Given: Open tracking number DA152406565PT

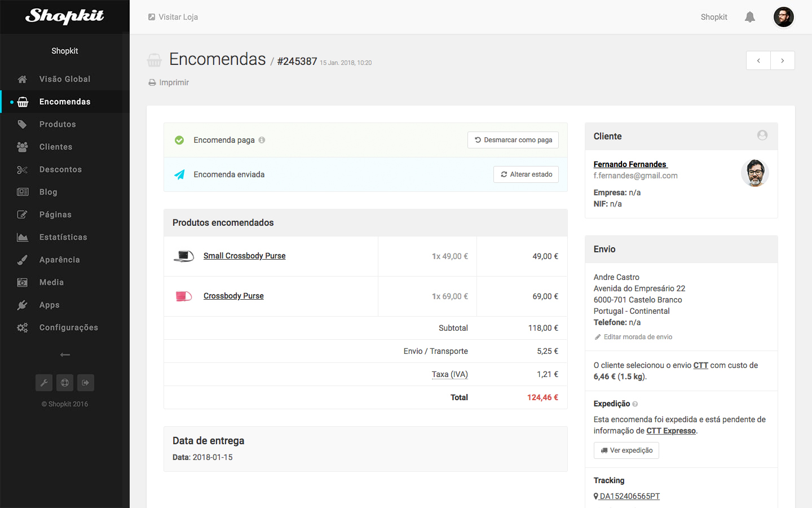Looking at the screenshot, I should [x=629, y=496].
